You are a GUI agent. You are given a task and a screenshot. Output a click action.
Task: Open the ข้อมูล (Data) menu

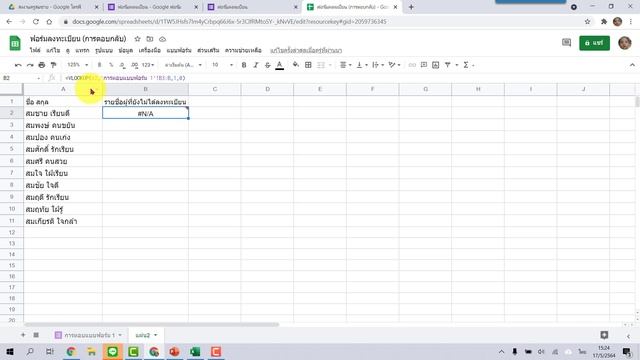pos(126,50)
